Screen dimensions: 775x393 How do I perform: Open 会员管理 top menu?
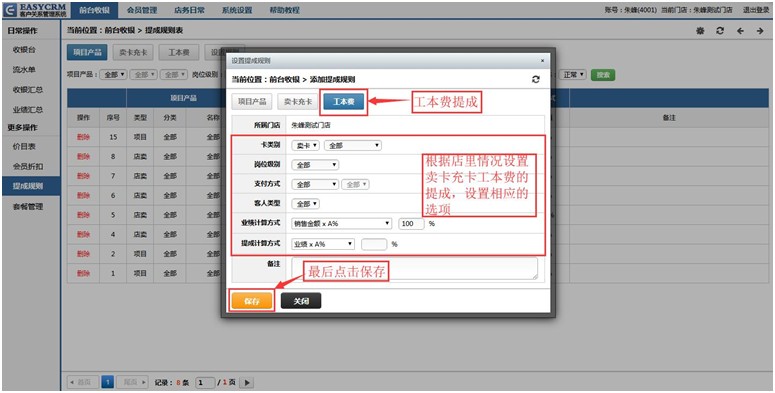(141, 10)
